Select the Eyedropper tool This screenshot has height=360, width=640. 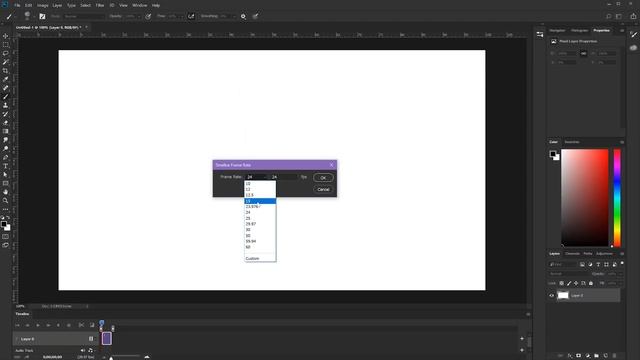[x=6, y=79]
